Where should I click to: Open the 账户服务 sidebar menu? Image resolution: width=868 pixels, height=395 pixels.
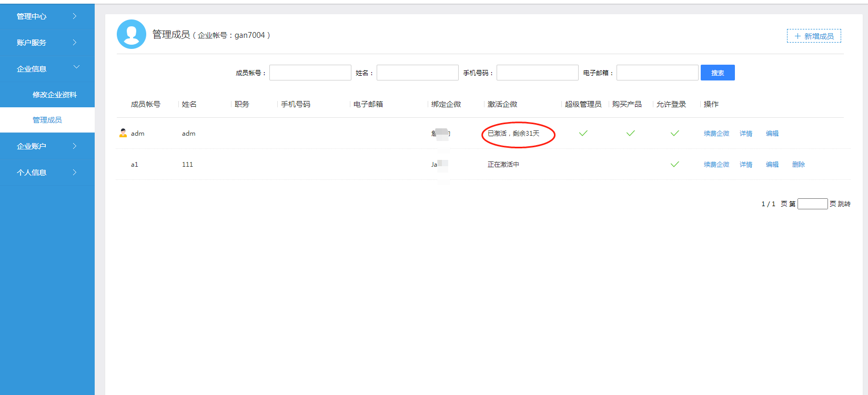(47, 43)
